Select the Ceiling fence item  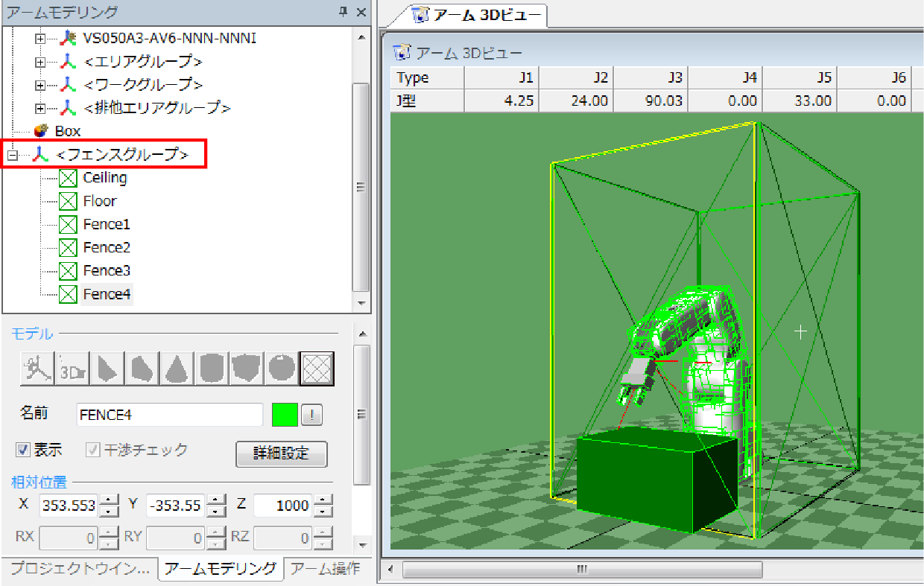coord(104,178)
